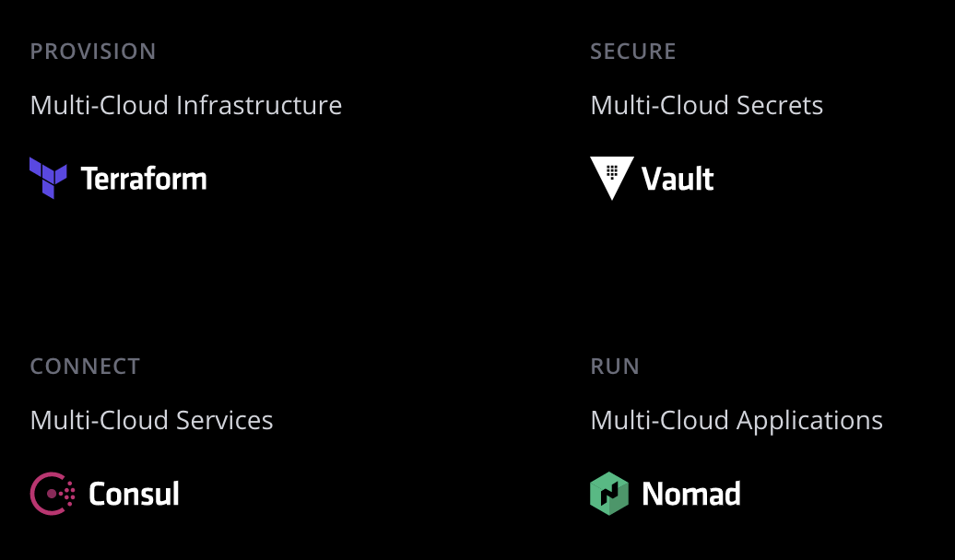Select the RUN section heading
955x560 pixels.
click(615, 367)
